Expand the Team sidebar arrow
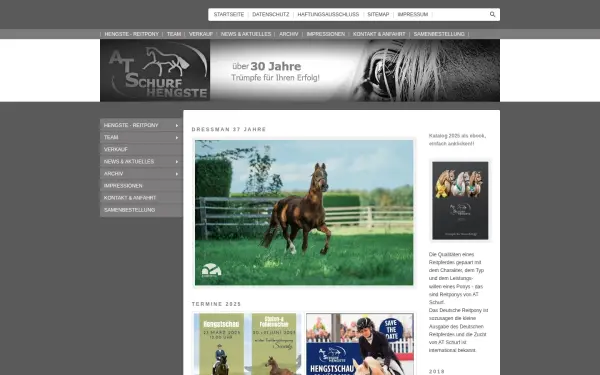The height and width of the screenshot is (375, 600). [177, 137]
